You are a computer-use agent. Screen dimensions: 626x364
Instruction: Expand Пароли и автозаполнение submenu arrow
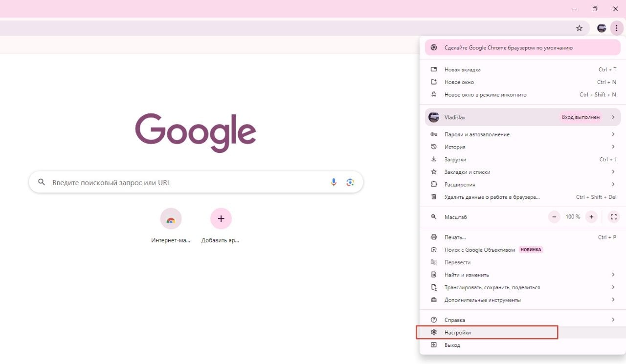[613, 134]
